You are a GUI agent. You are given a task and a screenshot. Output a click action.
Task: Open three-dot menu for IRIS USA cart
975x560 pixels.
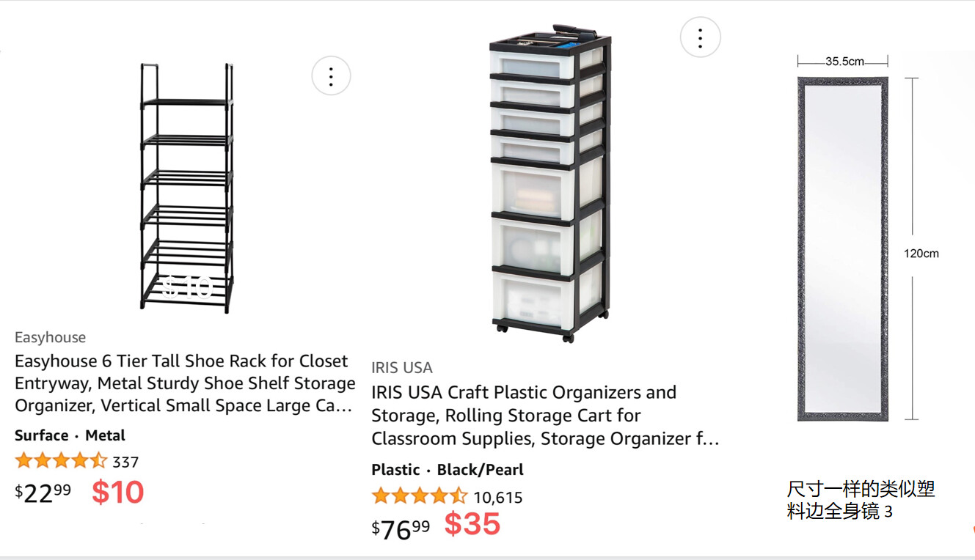click(x=700, y=37)
